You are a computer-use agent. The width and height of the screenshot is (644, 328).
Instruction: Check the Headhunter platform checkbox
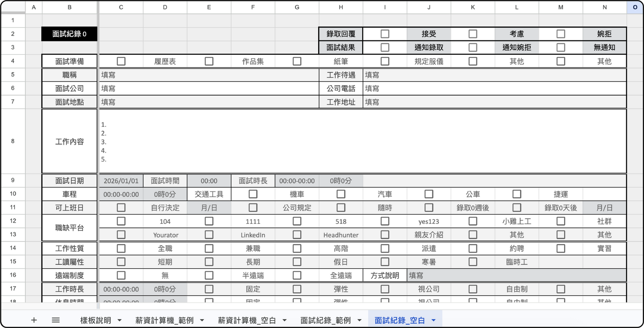pos(297,235)
